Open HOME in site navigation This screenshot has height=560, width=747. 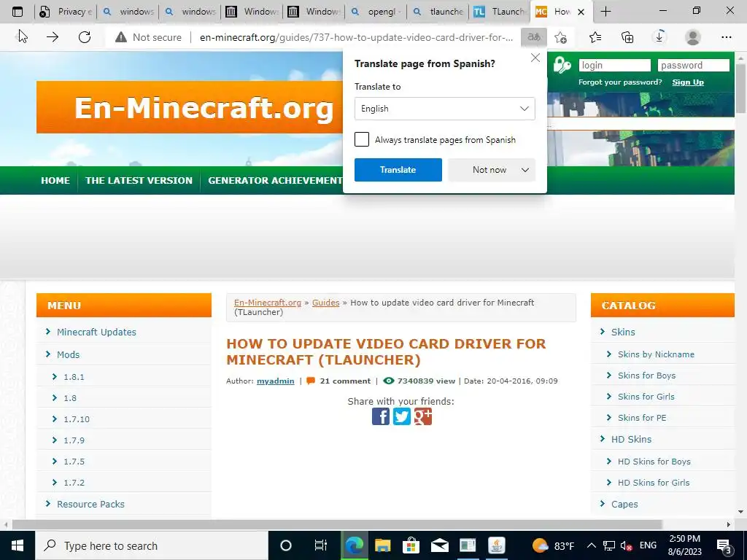pyautogui.click(x=55, y=180)
